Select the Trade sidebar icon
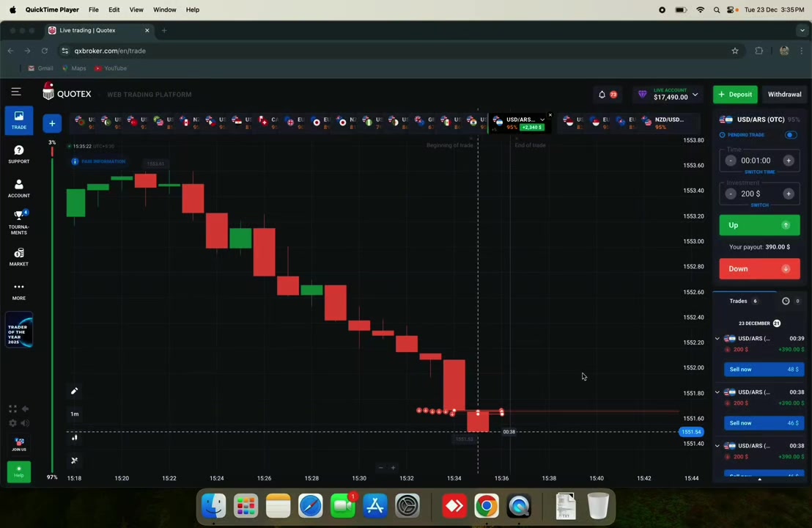 tap(19, 120)
